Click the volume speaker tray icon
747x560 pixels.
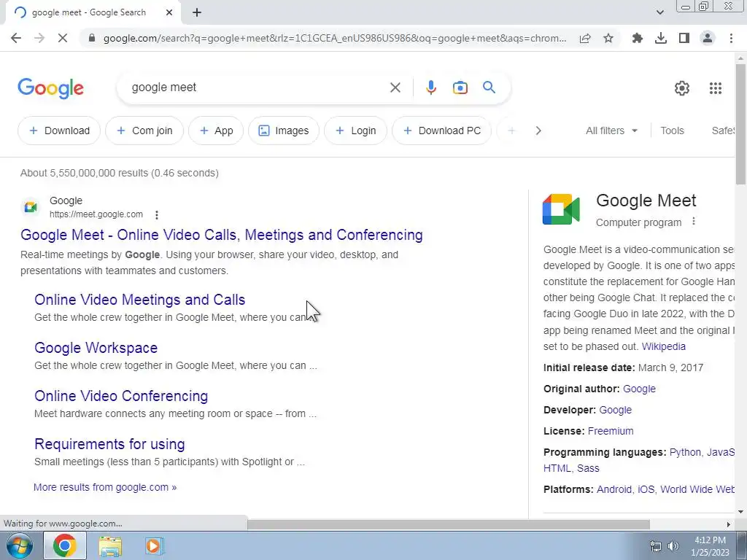click(673, 546)
